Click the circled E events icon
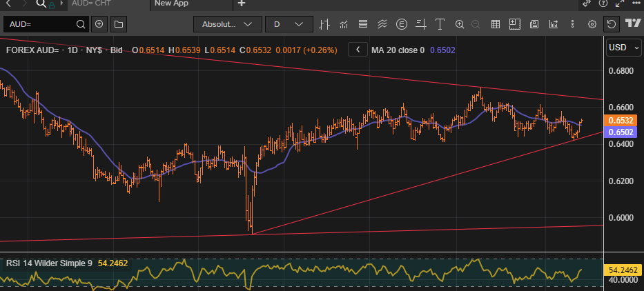 pyautogui.click(x=402, y=25)
